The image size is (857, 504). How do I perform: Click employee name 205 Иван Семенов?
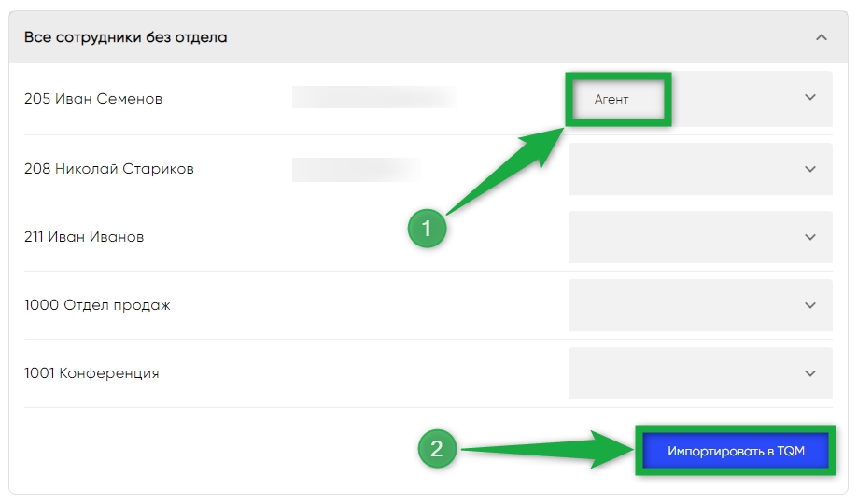coord(93,99)
